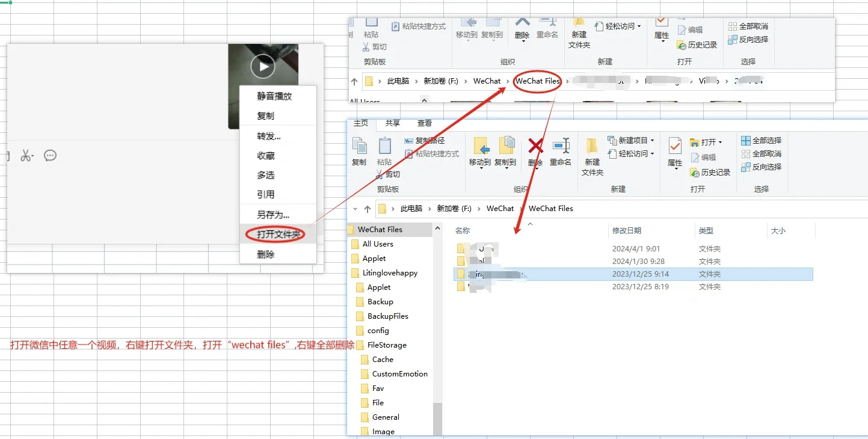Screen dimensions: 868x439
Task: Click WeChat Files breadcrumb in upper explorer
Action: coord(538,81)
